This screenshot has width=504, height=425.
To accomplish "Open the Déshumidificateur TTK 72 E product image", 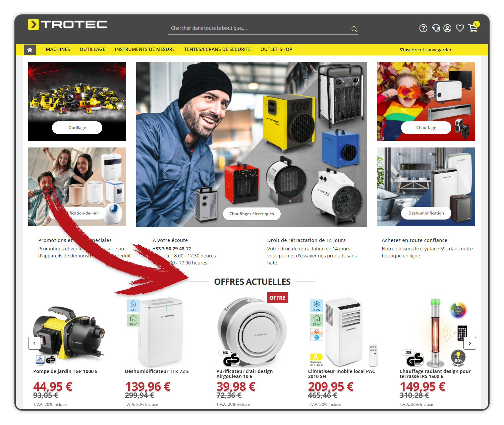I will click(x=157, y=332).
